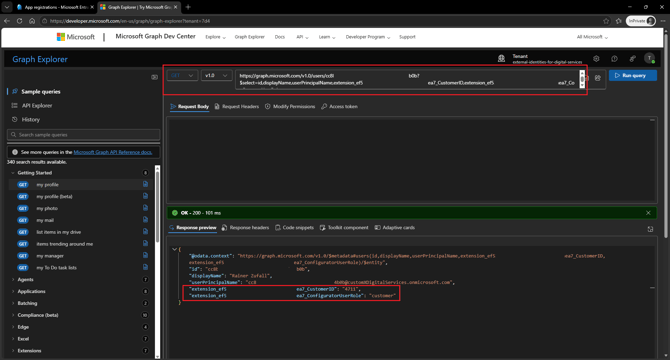Switch to the Request Headers tab
Screen dimensions: 670x360
pos(237,106)
